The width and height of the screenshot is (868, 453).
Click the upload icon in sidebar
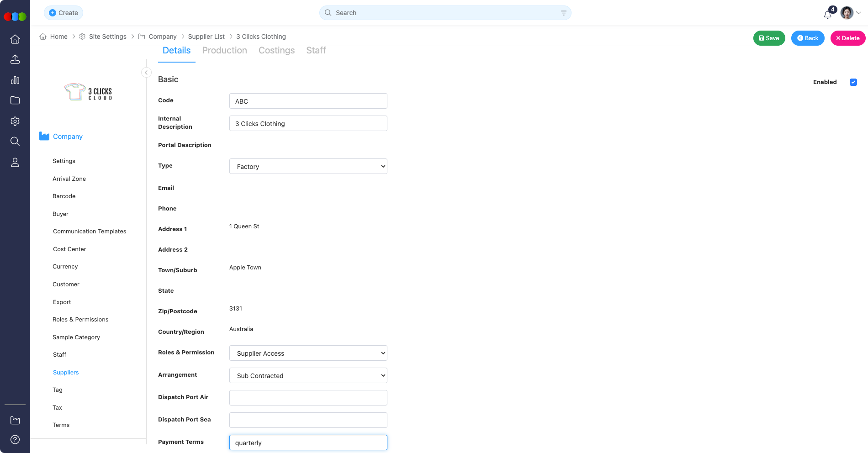point(15,59)
